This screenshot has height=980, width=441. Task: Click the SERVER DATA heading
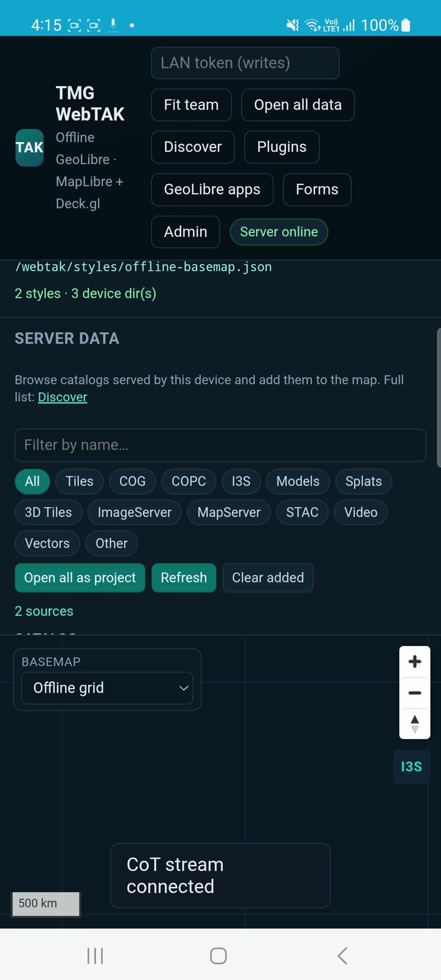[x=67, y=339]
